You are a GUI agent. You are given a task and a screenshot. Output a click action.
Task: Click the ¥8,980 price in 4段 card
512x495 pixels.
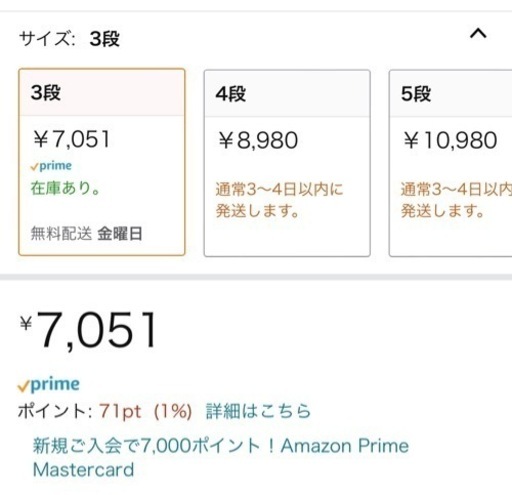[x=258, y=140]
